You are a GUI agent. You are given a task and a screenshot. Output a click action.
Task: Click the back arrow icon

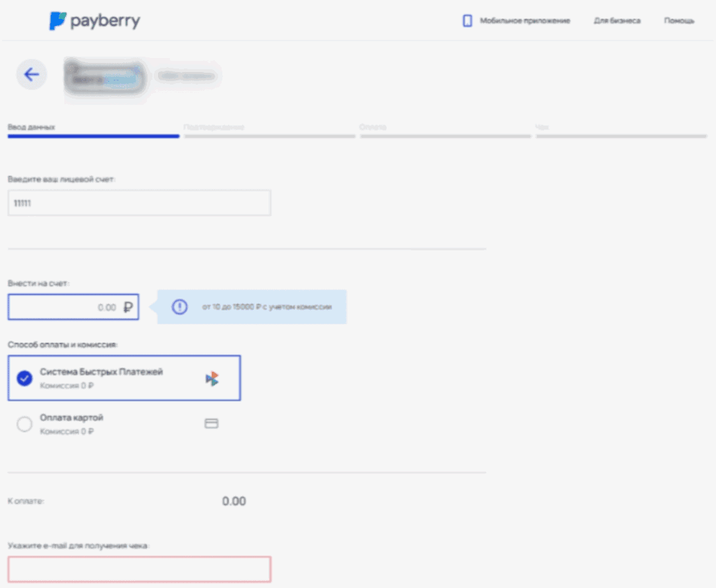[x=31, y=74]
